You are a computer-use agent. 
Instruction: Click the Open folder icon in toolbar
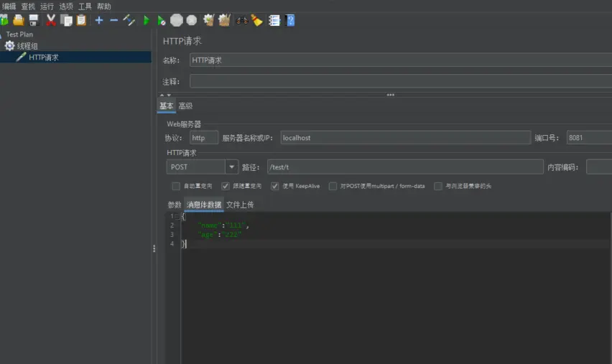19,20
